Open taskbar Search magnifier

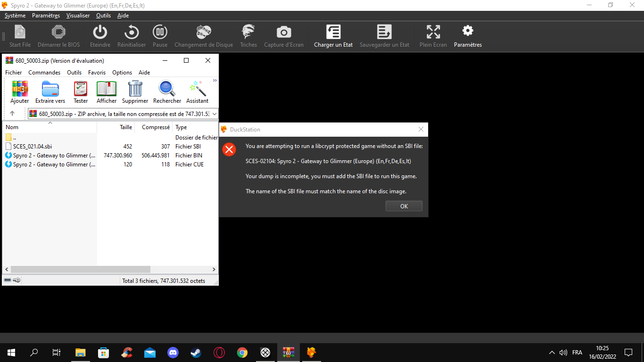pyautogui.click(x=34, y=352)
